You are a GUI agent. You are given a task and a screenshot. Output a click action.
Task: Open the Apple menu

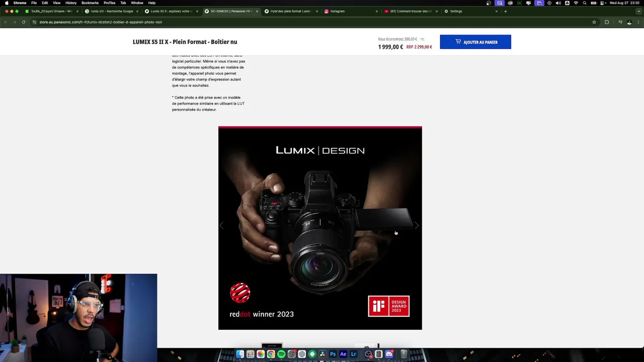7,3
